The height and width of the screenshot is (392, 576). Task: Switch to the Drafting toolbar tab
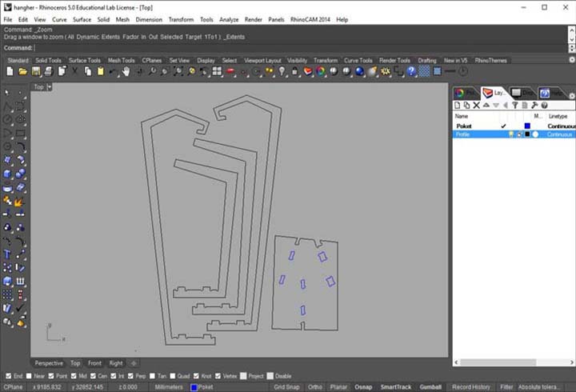click(x=427, y=60)
